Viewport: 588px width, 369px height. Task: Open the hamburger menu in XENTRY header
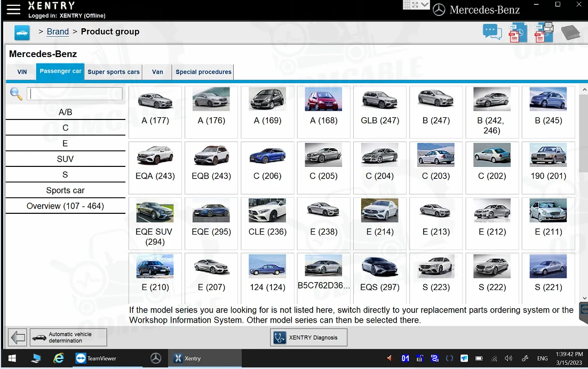(x=13, y=9)
